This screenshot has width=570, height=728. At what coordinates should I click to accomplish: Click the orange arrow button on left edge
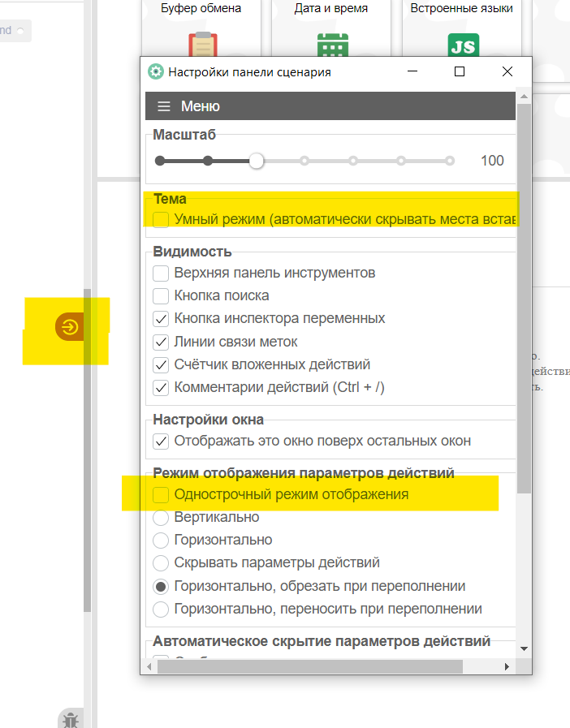tap(70, 327)
